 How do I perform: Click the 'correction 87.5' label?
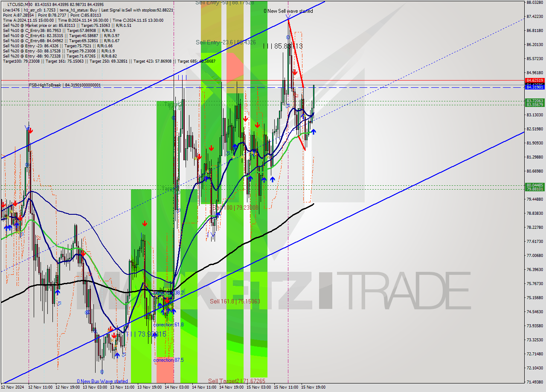168,360
